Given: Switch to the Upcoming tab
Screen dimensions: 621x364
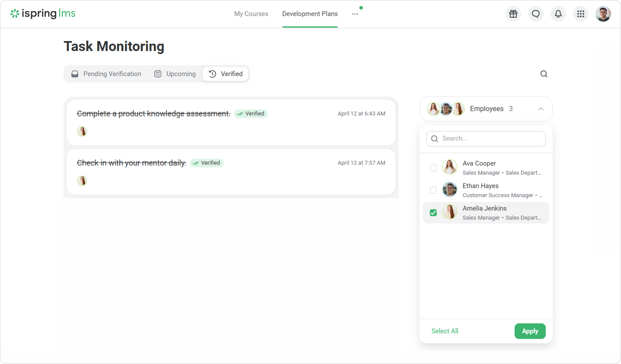Looking at the screenshot, I should [175, 74].
